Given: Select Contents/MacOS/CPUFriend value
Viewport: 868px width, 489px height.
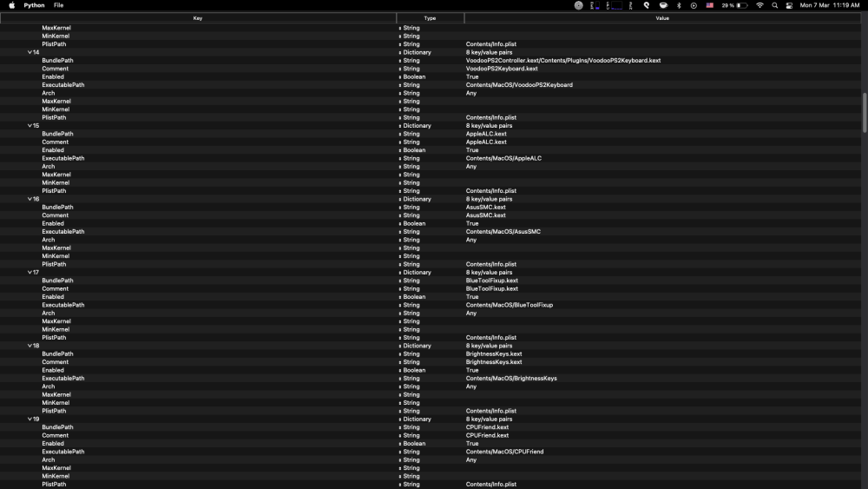Looking at the screenshot, I should (x=505, y=452).
